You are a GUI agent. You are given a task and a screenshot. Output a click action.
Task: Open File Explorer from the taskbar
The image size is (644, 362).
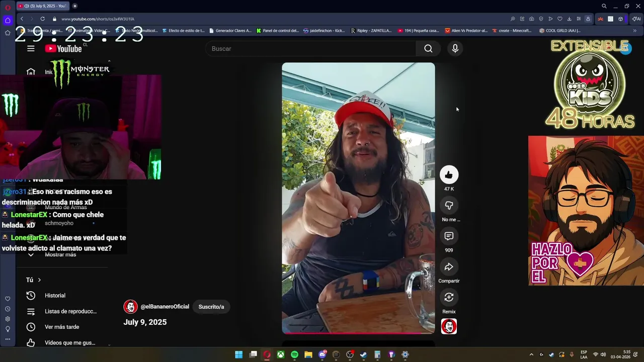(x=308, y=354)
